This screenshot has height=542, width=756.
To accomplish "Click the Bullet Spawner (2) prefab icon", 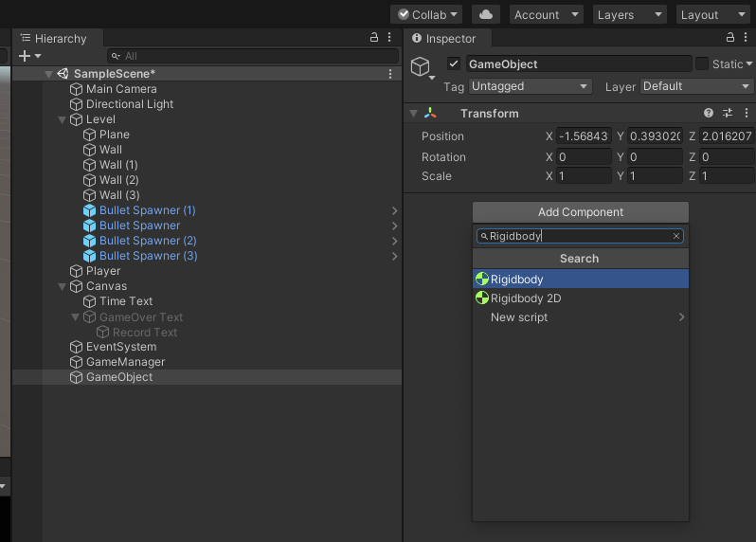I will coord(90,241).
